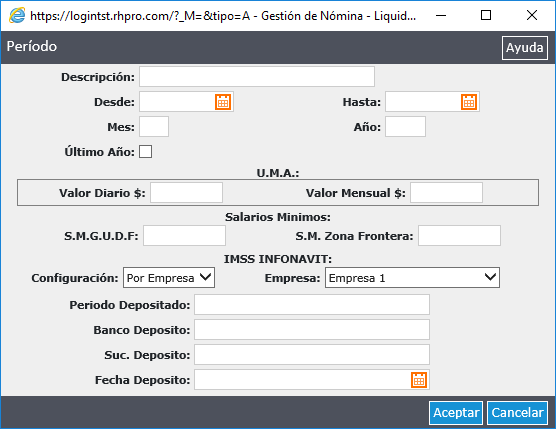Click into the Año field
The width and height of the screenshot is (556, 429).
point(405,127)
